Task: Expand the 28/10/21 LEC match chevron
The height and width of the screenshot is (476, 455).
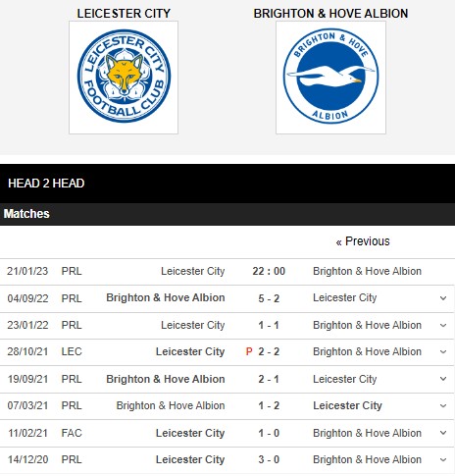Action: [443, 352]
